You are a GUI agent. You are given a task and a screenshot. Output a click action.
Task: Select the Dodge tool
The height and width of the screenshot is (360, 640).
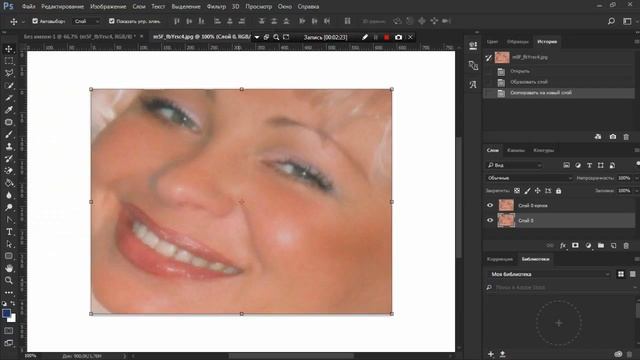[9, 207]
